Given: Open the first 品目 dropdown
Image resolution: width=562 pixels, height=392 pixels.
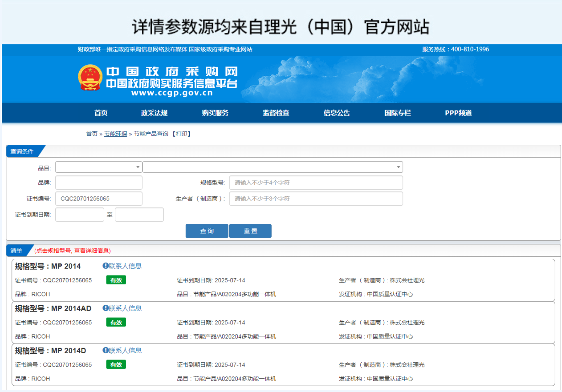Looking at the screenshot, I should (x=99, y=167).
